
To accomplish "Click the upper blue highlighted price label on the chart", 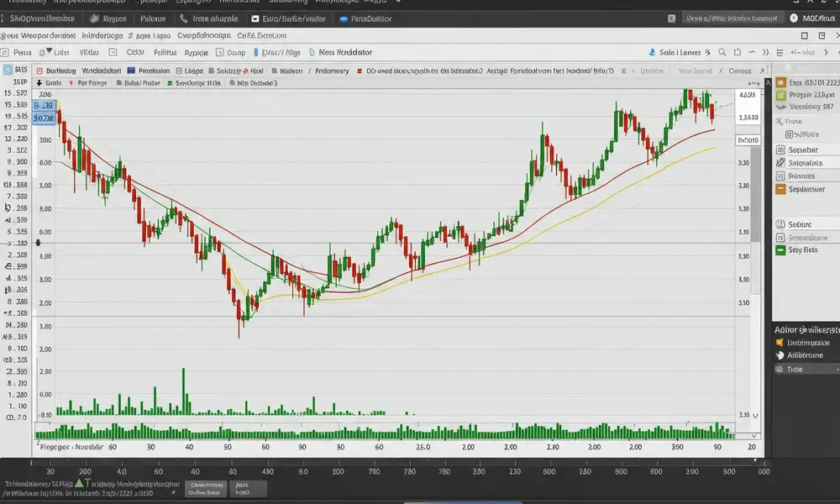I will pyautogui.click(x=44, y=106).
